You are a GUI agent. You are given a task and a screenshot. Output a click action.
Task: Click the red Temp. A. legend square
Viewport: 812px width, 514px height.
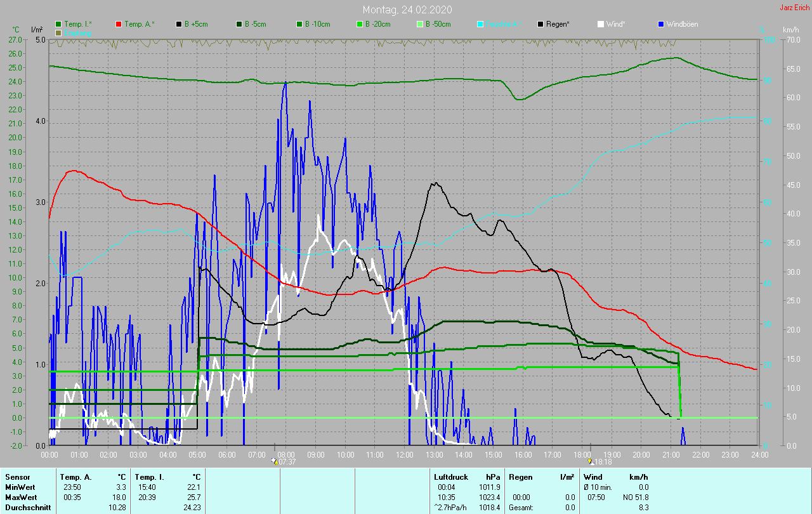pyautogui.click(x=119, y=24)
